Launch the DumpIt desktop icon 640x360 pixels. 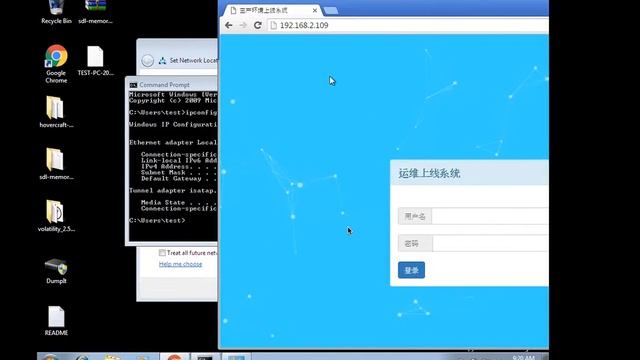56,271
